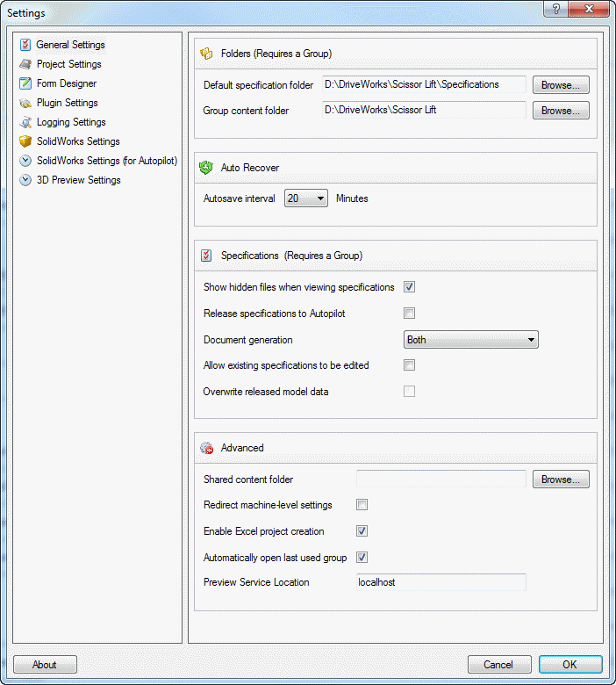Select the Form Designer icon
616x685 pixels.
[x=25, y=83]
